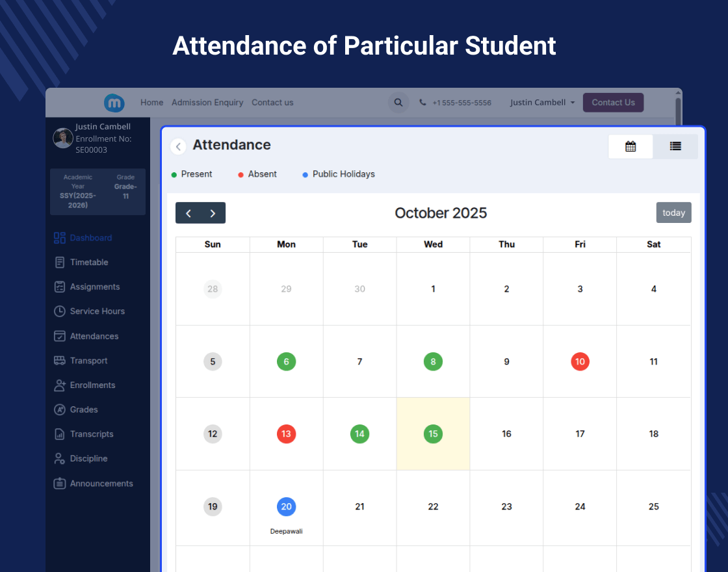Click the purple Contact Us button
Screen dimensions: 728x572
click(614, 103)
